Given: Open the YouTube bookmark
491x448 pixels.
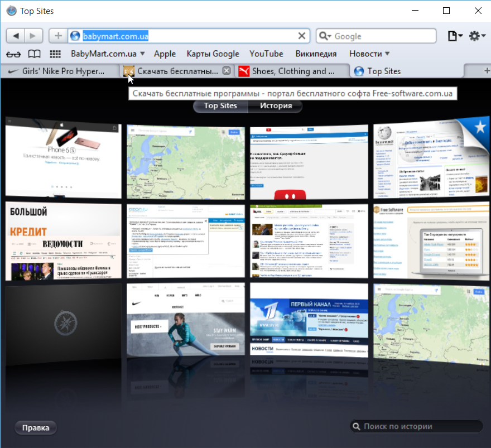Looking at the screenshot, I should [266, 54].
